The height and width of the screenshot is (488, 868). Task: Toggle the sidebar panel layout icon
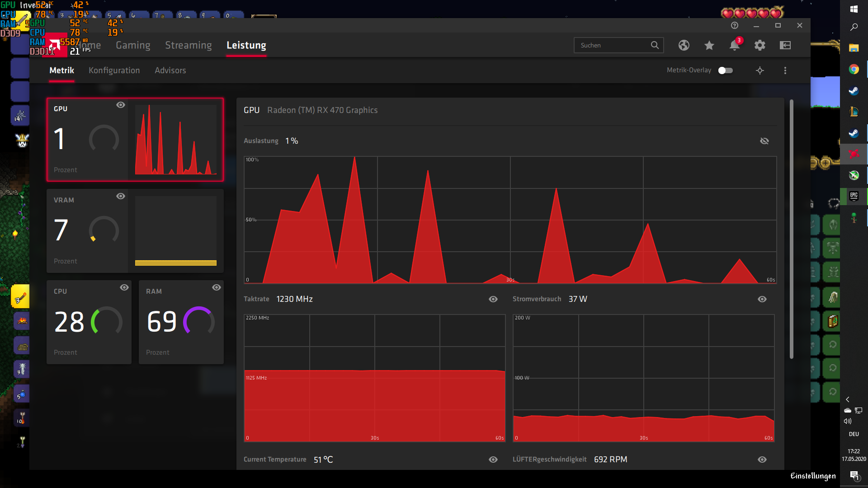(x=785, y=45)
